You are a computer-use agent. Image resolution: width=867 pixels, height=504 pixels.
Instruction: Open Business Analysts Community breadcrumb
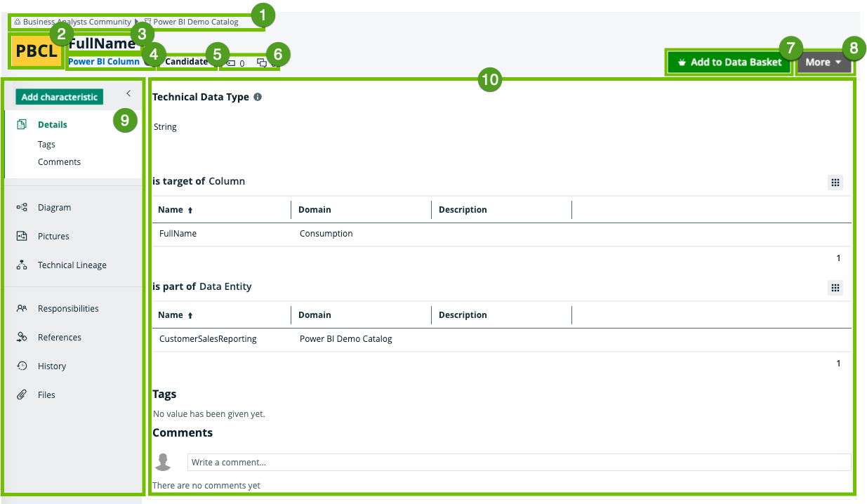coord(77,22)
